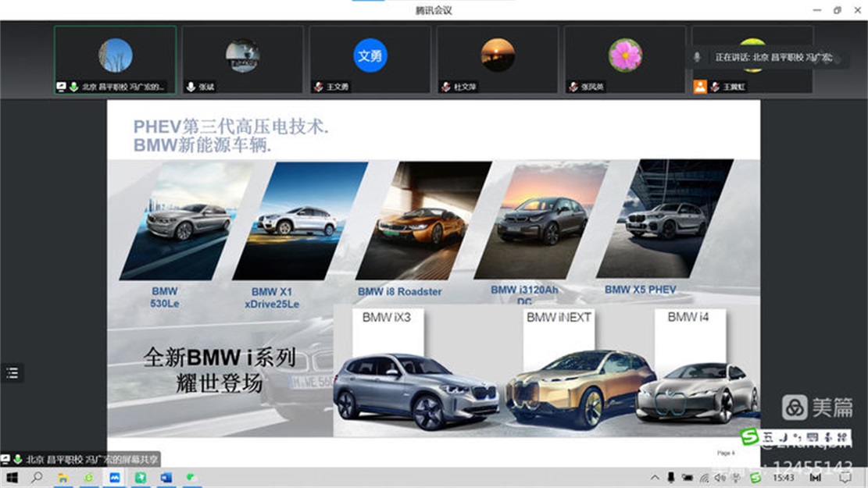Open Word from the taskbar

(166, 478)
